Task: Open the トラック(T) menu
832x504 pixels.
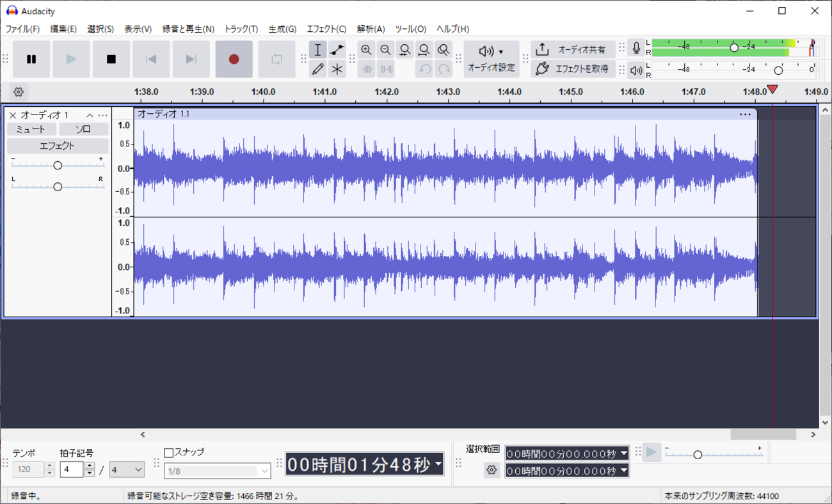Action: (241, 29)
